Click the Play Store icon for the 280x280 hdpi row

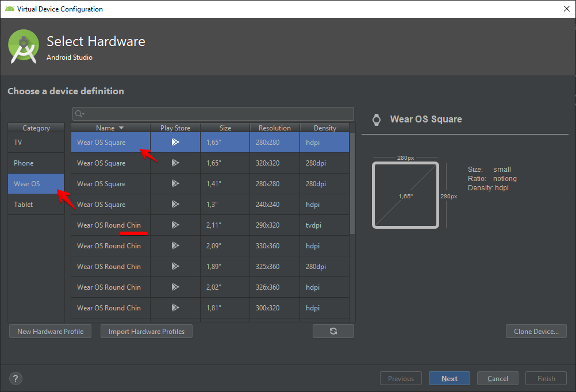click(x=175, y=143)
